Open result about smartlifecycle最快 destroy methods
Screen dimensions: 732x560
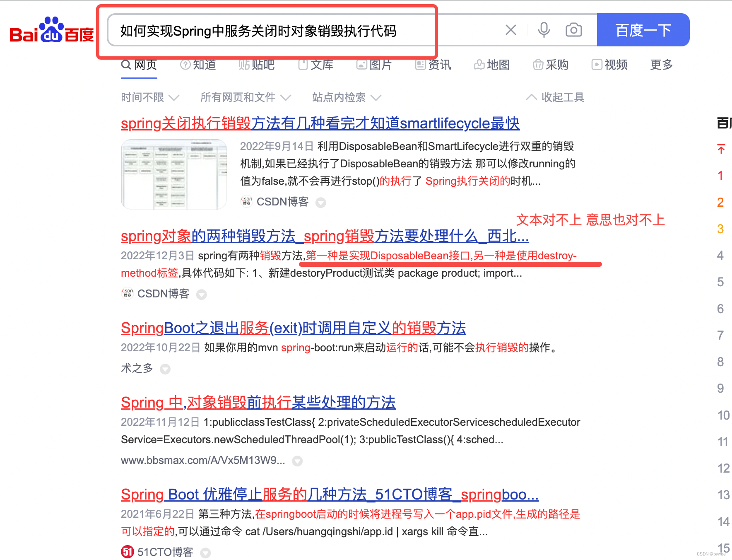pyautogui.click(x=320, y=123)
